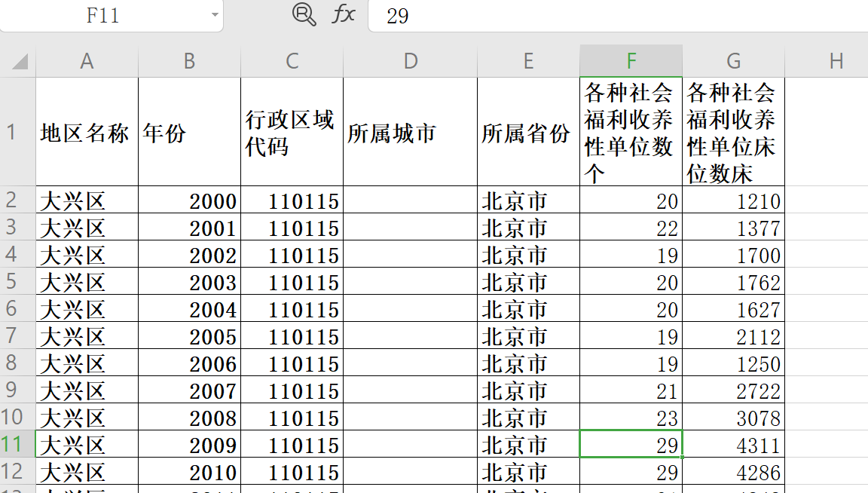Select unit count cell 21 in row 9
Screen dimensions: 868x493
pyautogui.click(x=631, y=390)
